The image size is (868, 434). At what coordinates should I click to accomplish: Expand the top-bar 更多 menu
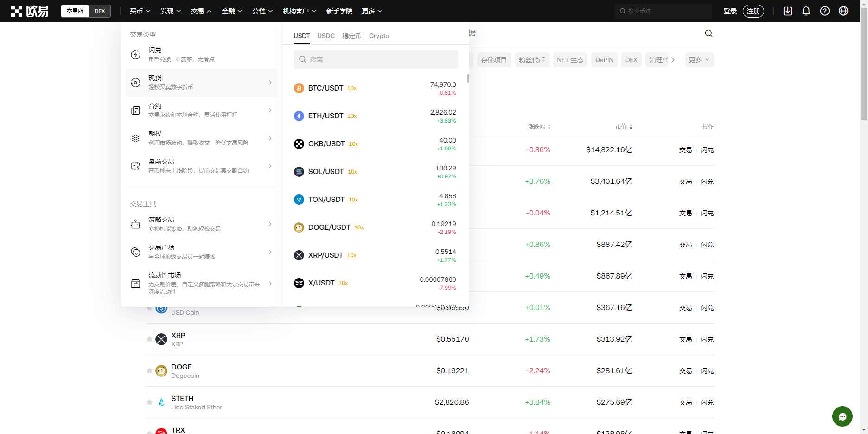[372, 11]
